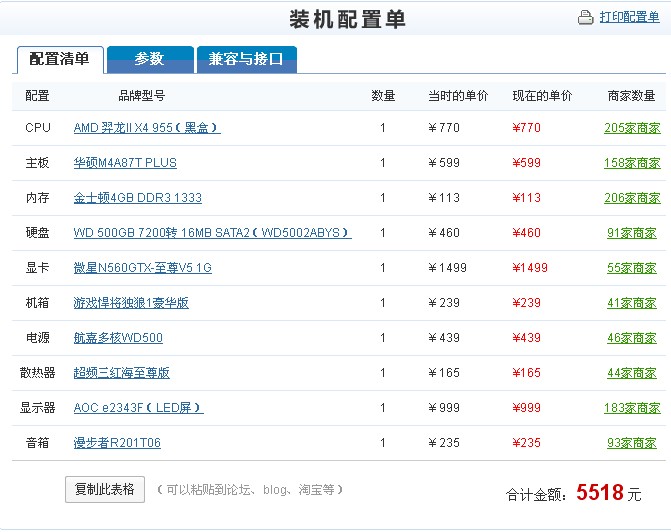671x532 pixels.
Task: Open the 游戏悍将独狼1豪华版 case link
Action: [131, 303]
